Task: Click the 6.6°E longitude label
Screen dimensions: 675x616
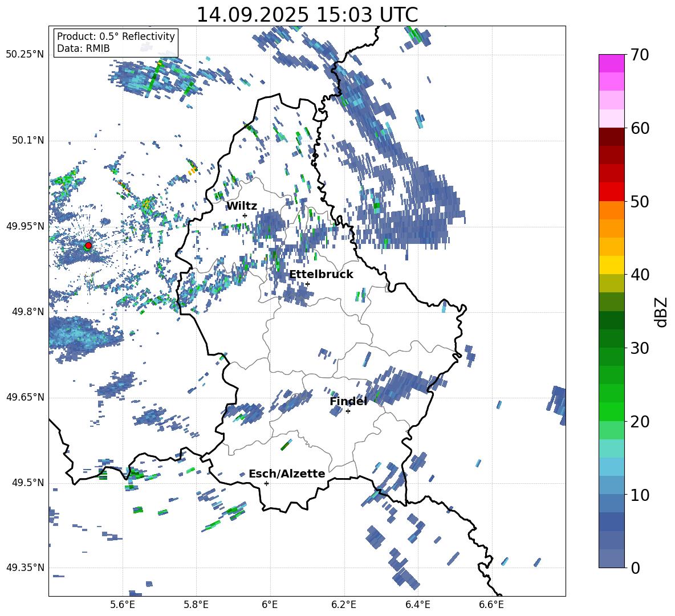Action: click(491, 605)
